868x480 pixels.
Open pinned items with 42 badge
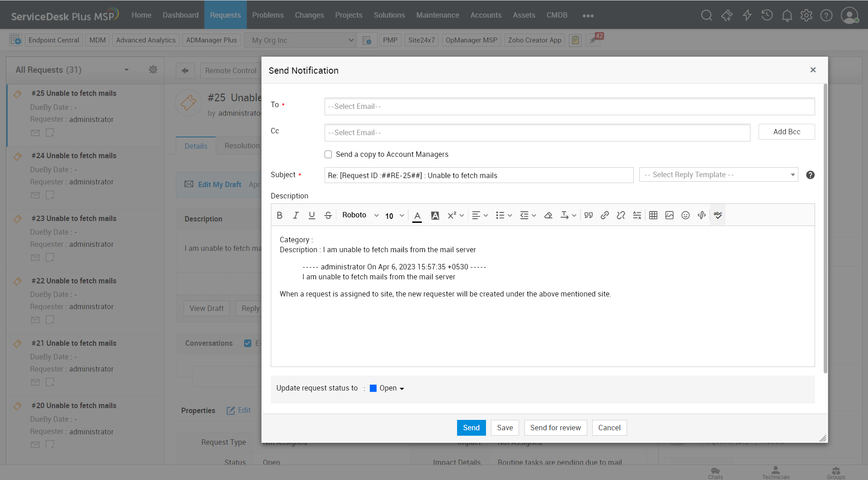594,40
